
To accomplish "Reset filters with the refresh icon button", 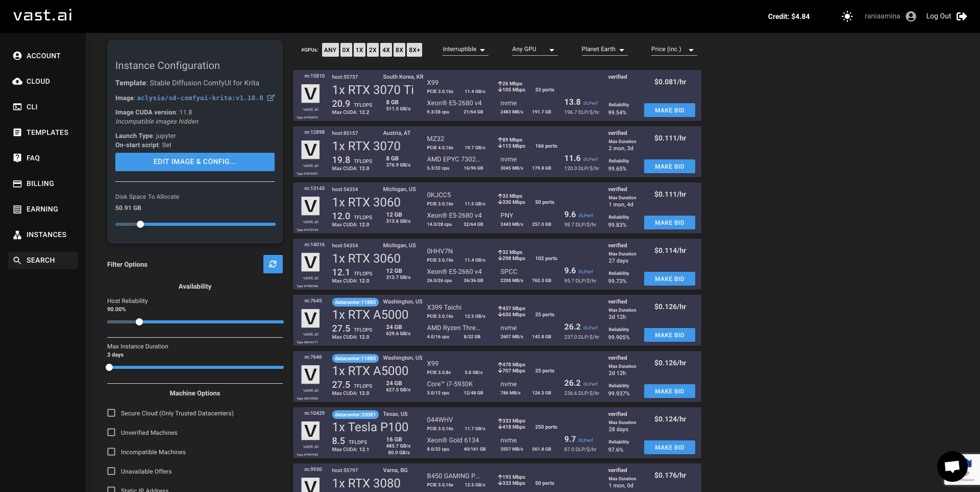I will point(273,264).
